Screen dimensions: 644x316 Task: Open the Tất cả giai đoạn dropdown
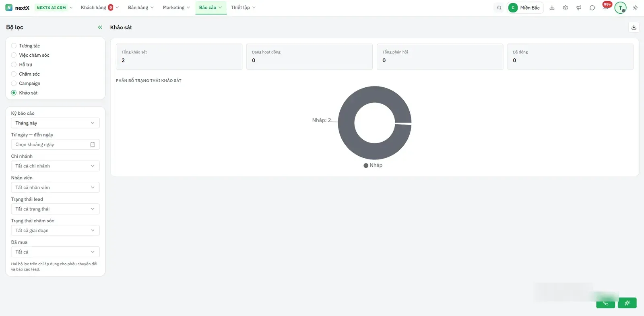point(55,230)
